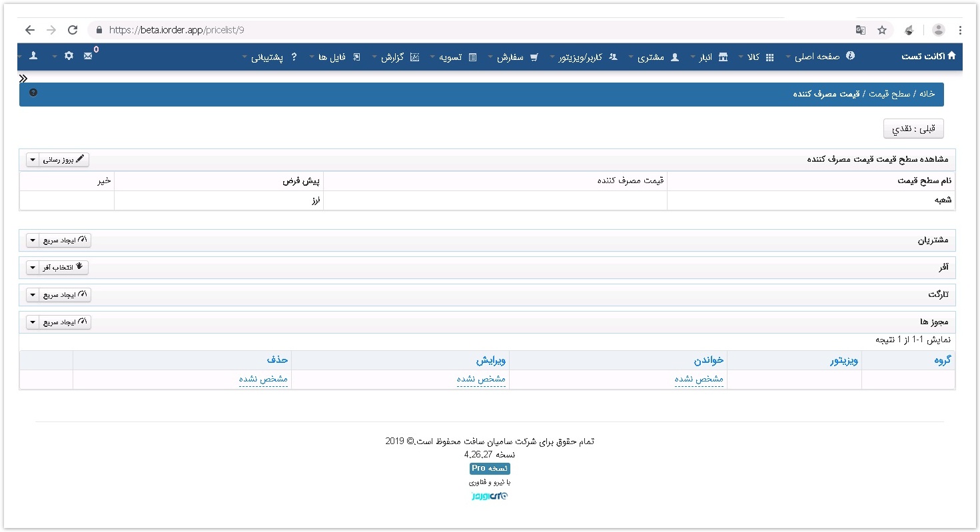Click مشخص نشده link under خواندن column
Screen dimensions: 980x532
click(699, 379)
